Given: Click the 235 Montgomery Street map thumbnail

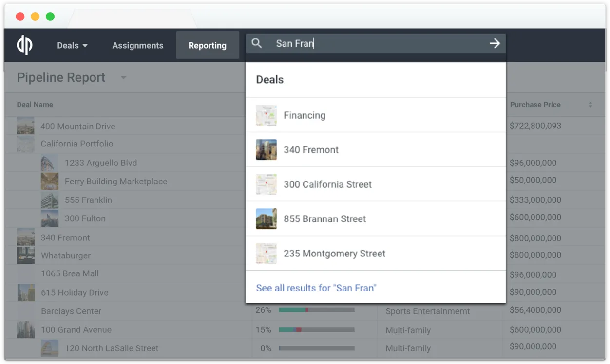Looking at the screenshot, I should 266,253.
